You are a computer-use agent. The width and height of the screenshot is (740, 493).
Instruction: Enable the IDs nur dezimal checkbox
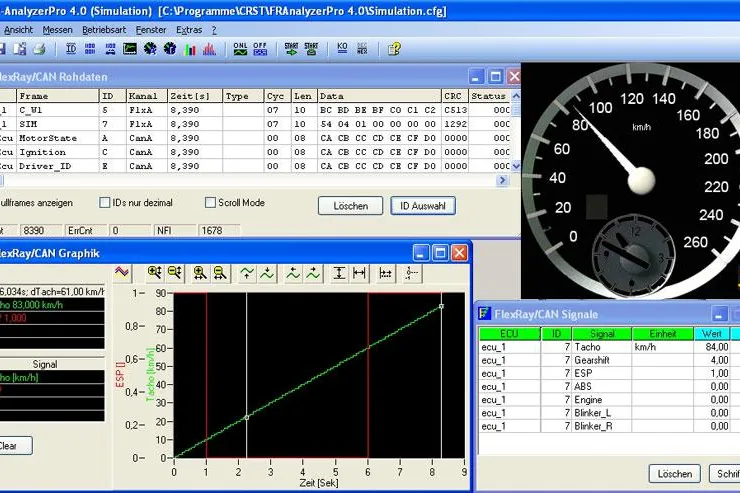[x=104, y=202]
